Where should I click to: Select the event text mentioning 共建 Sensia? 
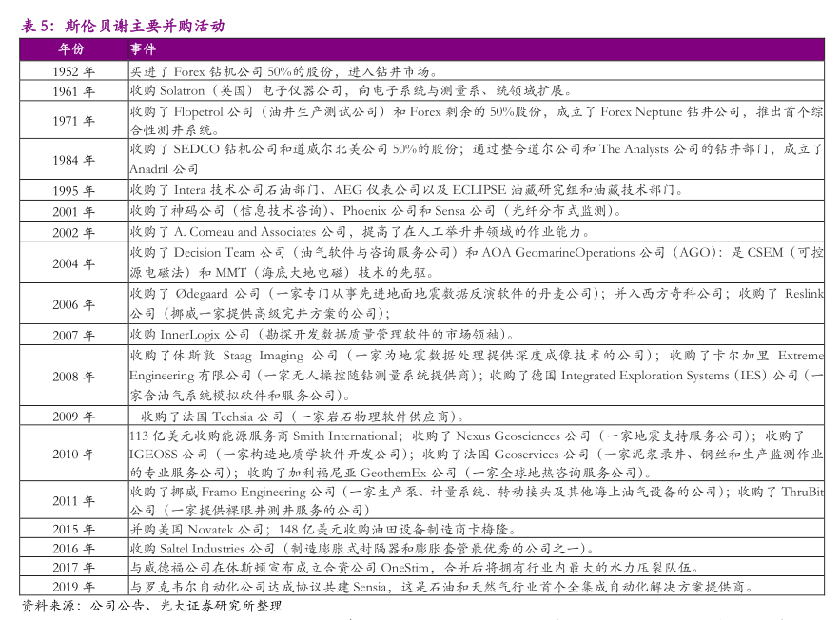click(441, 587)
